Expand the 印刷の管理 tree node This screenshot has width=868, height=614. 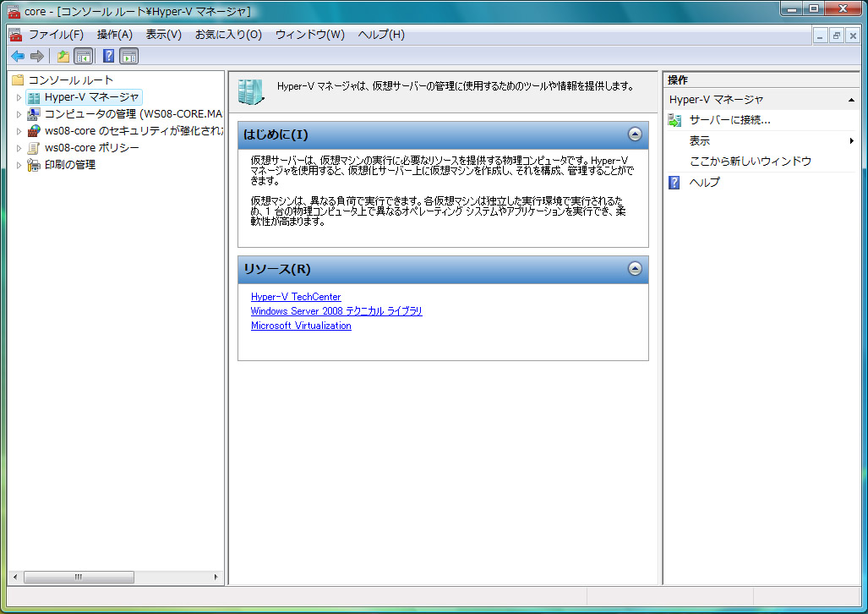pos(19,165)
